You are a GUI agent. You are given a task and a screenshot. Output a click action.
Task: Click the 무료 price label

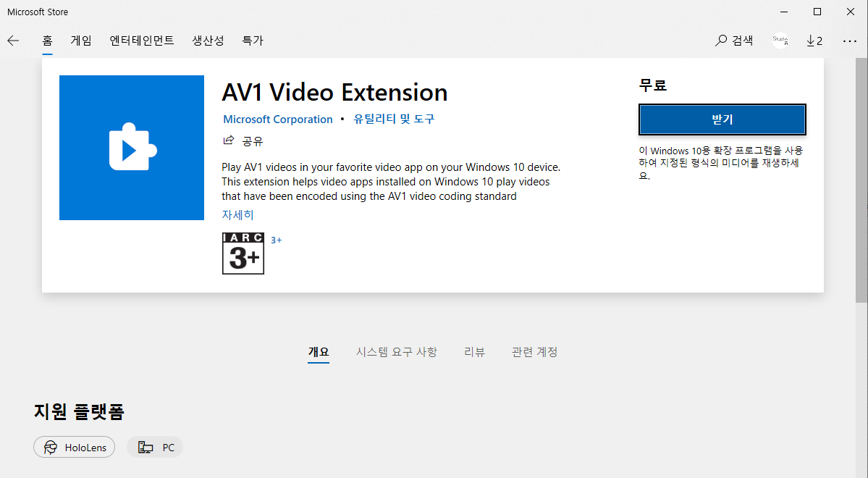pos(653,85)
